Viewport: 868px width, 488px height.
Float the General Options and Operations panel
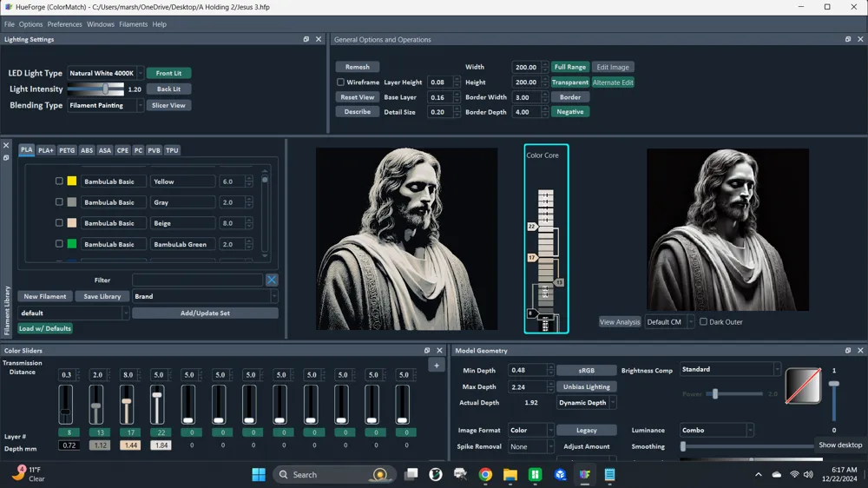pos(848,39)
